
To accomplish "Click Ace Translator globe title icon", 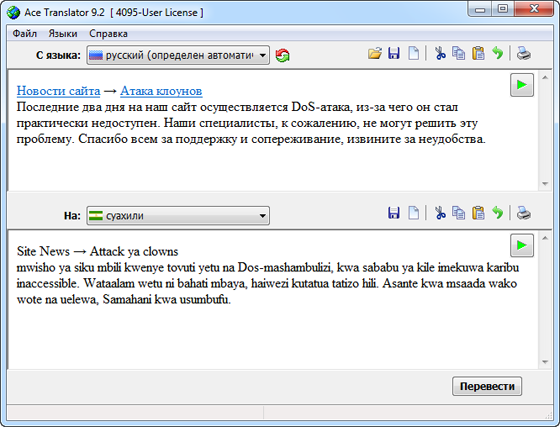I will pyautogui.click(x=14, y=12).
